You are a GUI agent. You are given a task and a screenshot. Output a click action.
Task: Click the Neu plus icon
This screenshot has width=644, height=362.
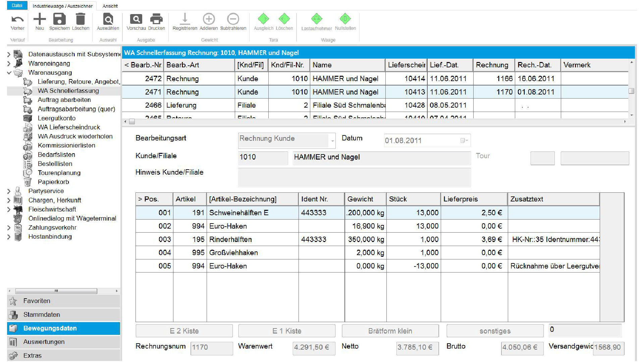[x=40, y=19]
